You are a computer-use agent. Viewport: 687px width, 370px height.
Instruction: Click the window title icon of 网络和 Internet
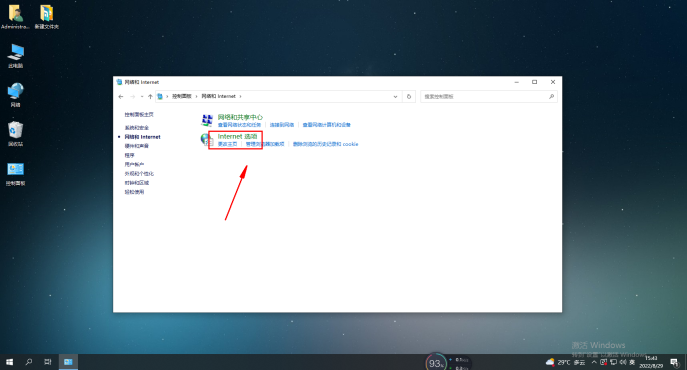tap(119, 82)
